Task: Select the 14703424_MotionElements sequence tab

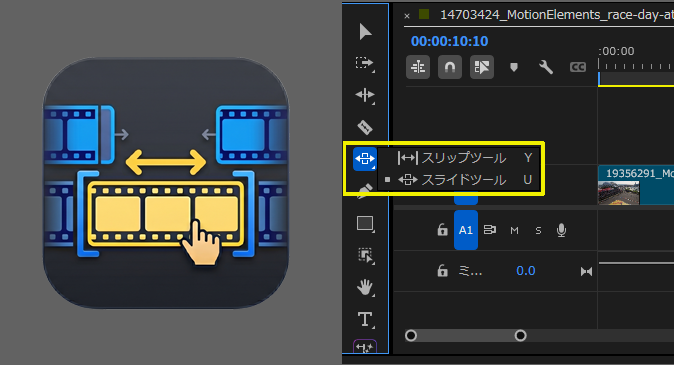Action: (557, 15)
